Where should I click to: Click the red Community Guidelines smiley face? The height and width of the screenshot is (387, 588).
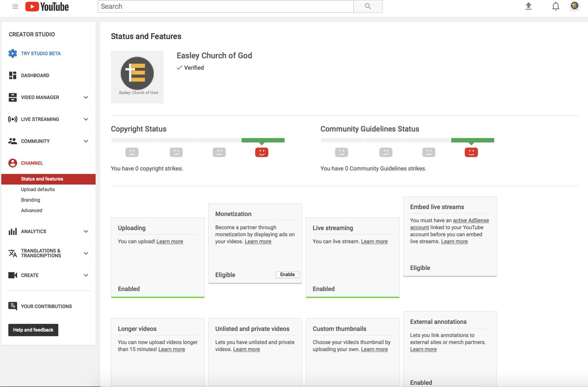pyautogui.click(x=471, y=152)
